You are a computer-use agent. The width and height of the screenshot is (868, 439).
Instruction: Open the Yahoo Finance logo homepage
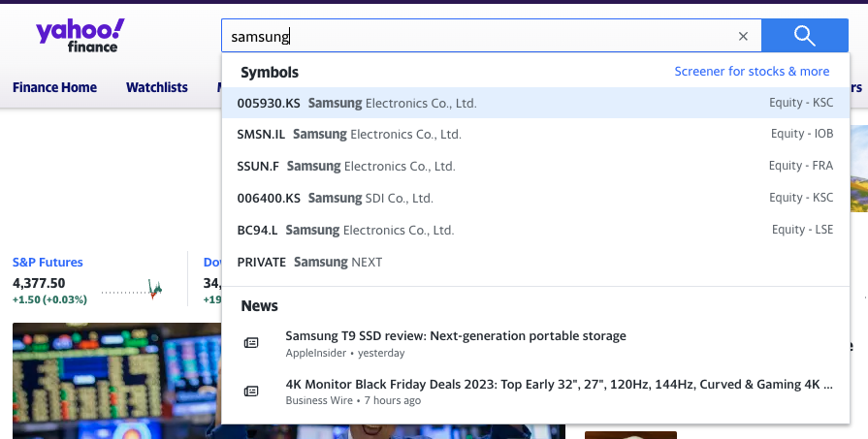point(80,35)
